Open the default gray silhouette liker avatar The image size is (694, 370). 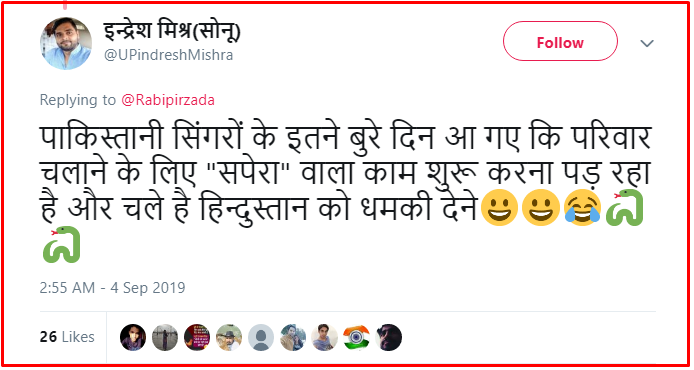point(261,338)
